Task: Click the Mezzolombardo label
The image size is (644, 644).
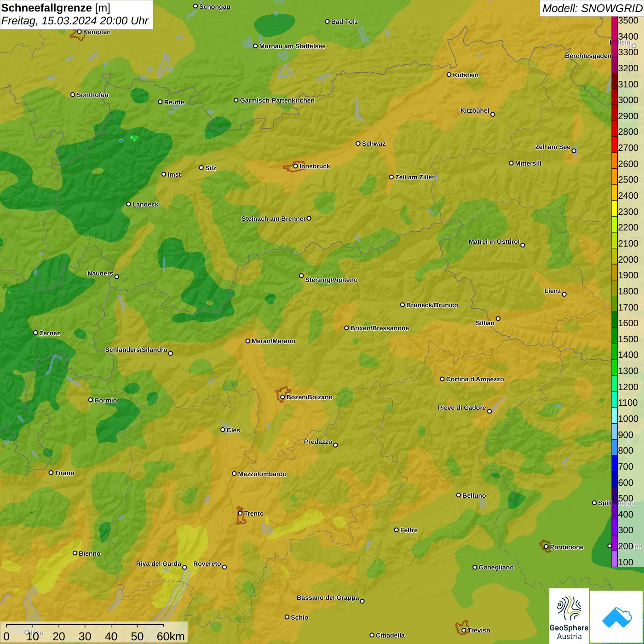Action: 262,474
